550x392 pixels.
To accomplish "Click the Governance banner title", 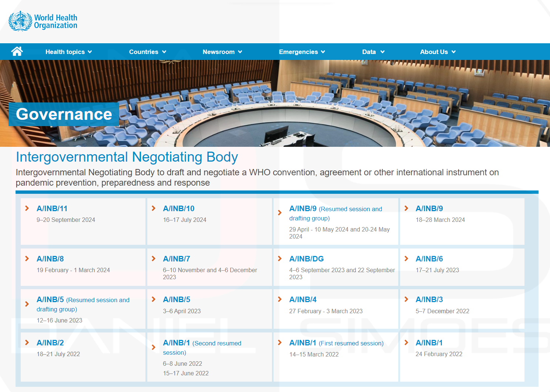I will point(64,114).
